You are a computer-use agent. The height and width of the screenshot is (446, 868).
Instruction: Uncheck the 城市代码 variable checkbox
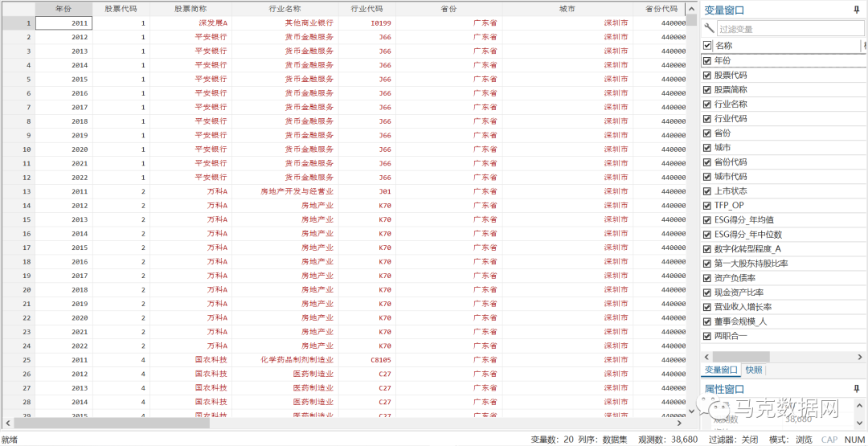(707, 177)
